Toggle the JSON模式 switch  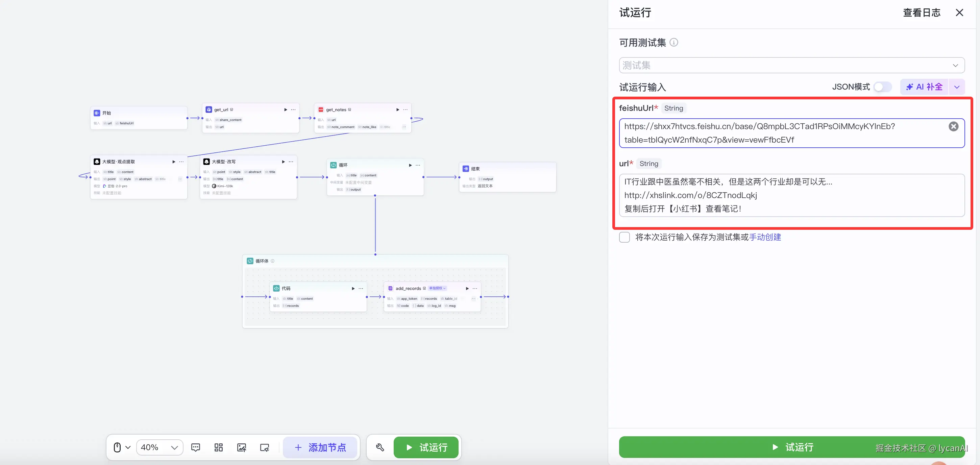coord(882,87)
